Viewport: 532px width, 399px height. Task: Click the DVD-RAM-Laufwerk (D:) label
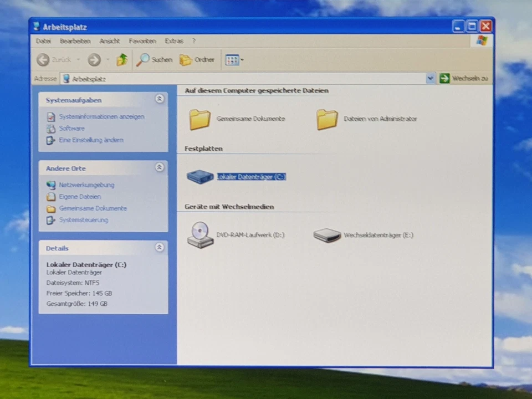click(250, 235)
